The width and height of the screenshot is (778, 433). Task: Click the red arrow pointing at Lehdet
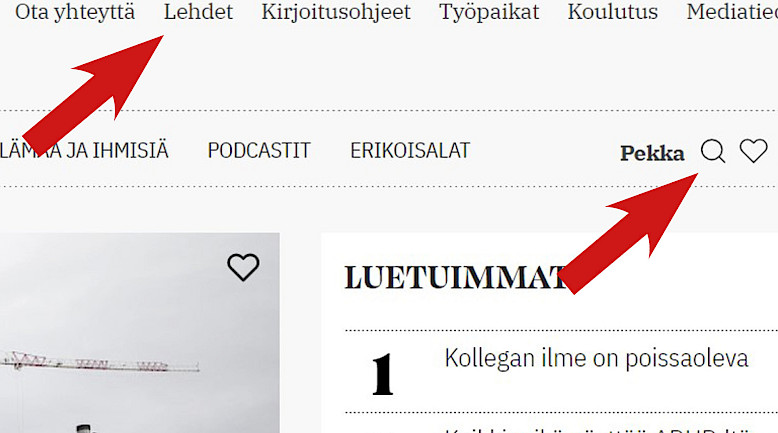(93, 94)
